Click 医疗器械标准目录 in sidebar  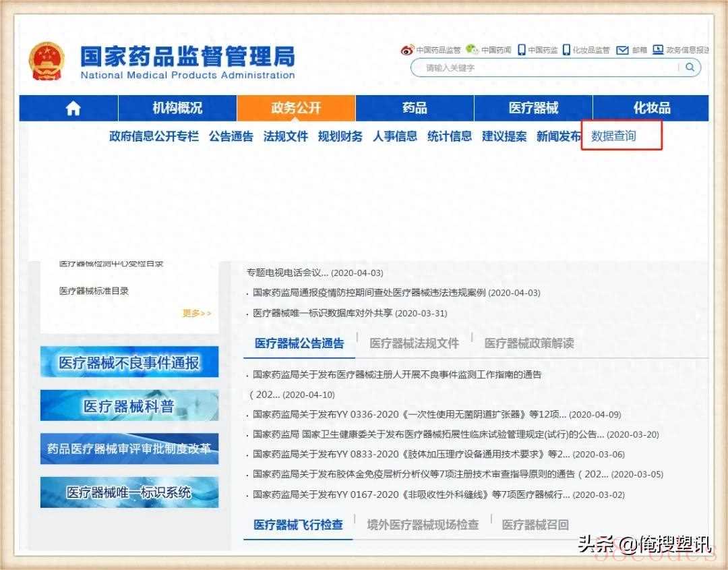(x=94, y=291)
